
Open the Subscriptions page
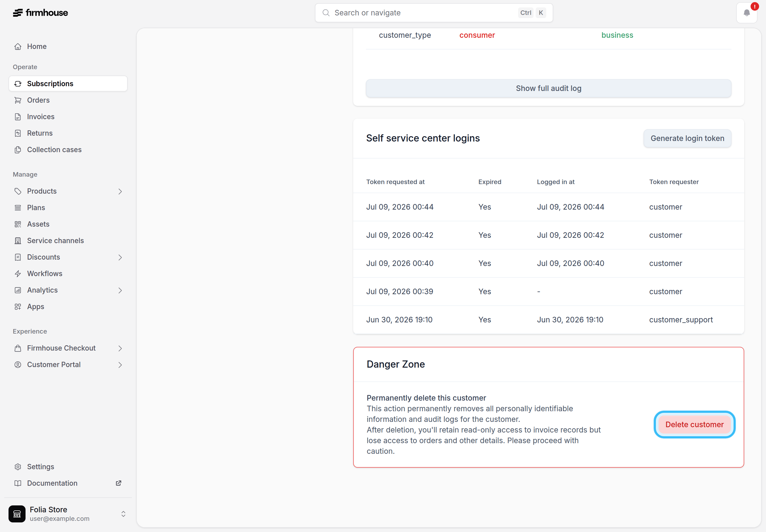68,84
